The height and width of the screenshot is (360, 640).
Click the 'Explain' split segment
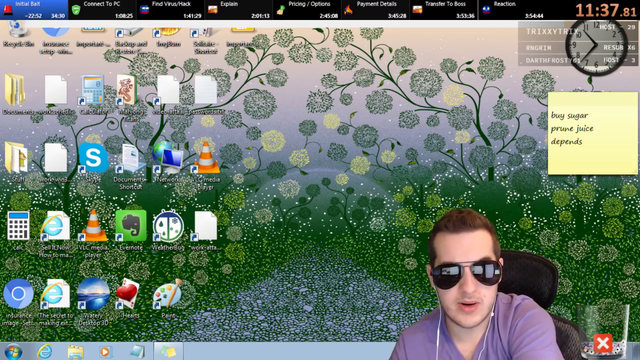[x=238, y=10]
